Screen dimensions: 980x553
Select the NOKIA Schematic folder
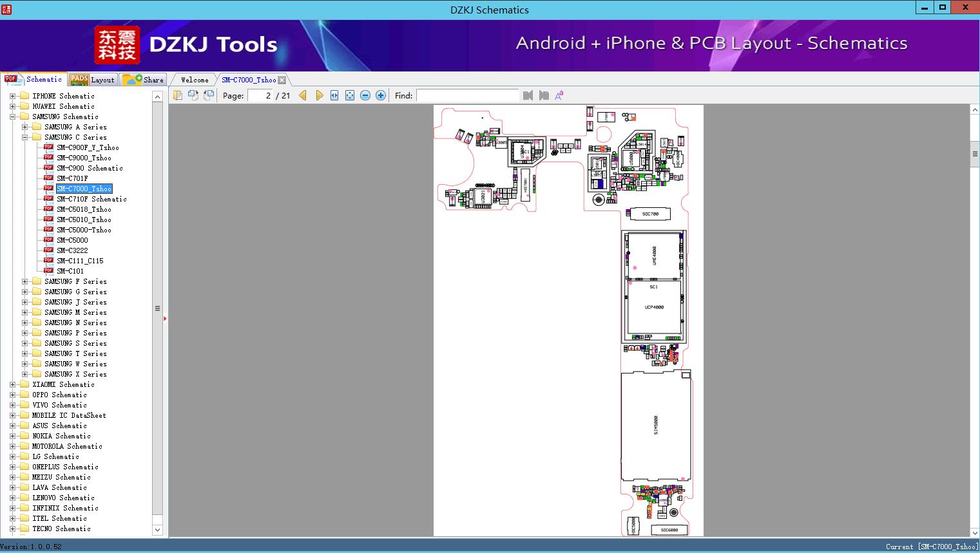click(x=61, y=436)
